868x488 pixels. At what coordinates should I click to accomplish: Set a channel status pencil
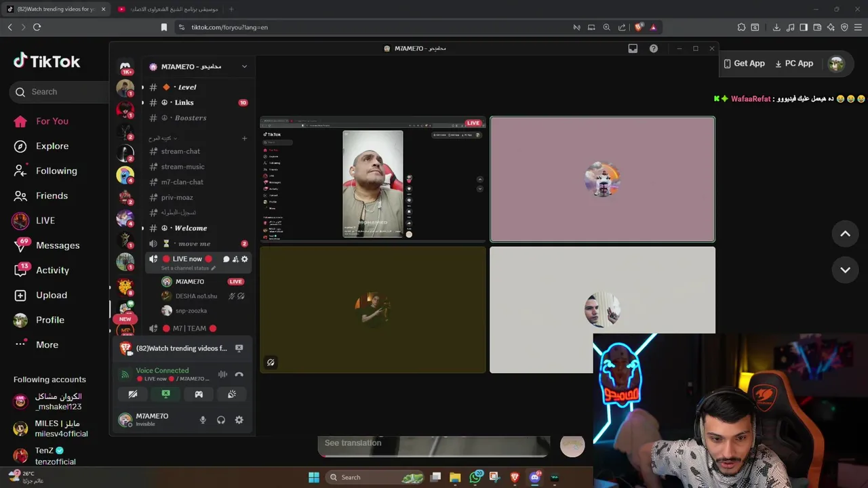click(214, 268)
